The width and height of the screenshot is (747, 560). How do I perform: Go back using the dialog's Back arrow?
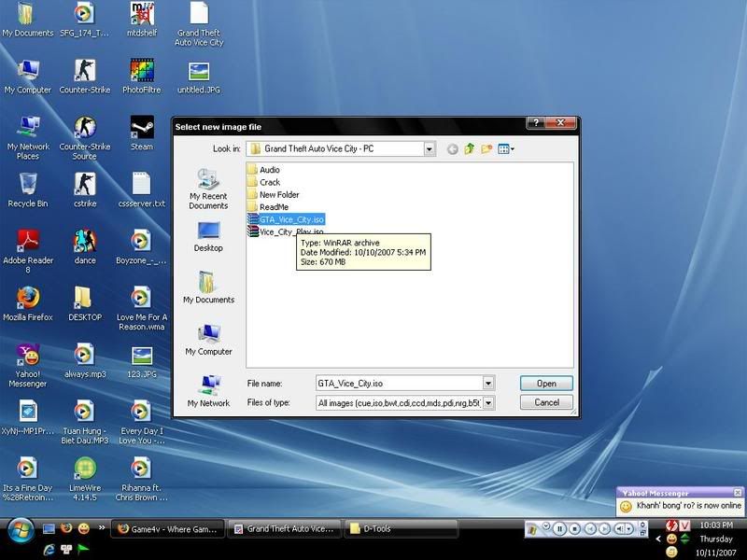[x=452, y=149]
